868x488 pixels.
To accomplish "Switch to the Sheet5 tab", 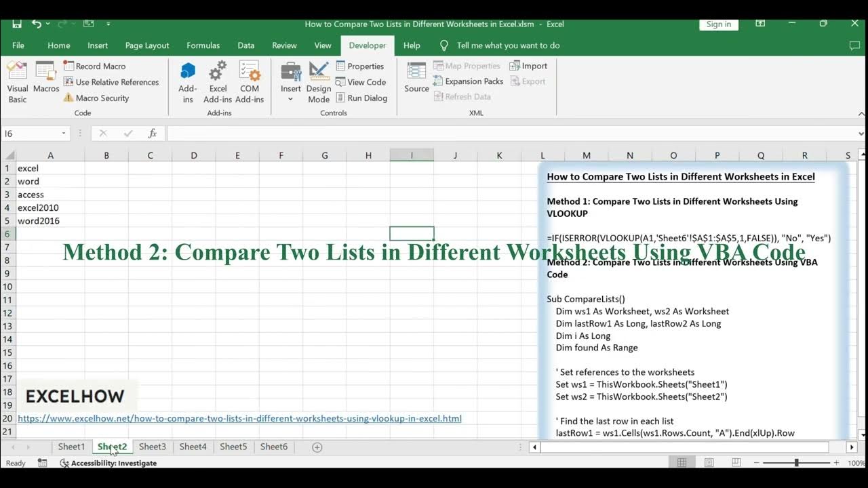I will (x=233, y=447).
